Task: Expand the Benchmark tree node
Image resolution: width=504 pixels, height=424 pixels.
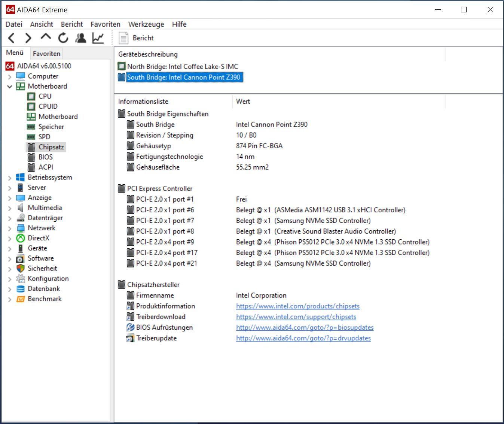Action: point(10,299)
